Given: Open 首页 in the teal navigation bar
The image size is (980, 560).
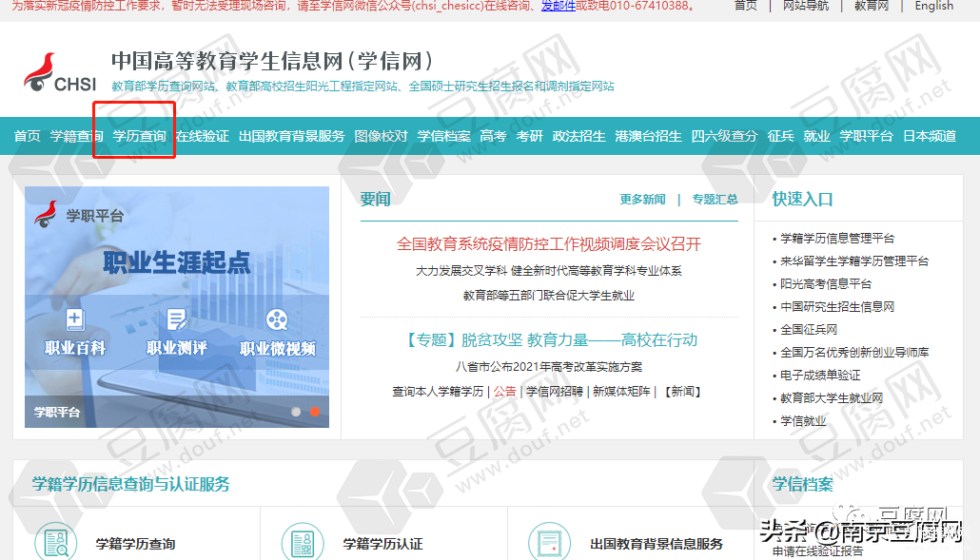Looking at the screenshot, I should (x=27, y=136).
